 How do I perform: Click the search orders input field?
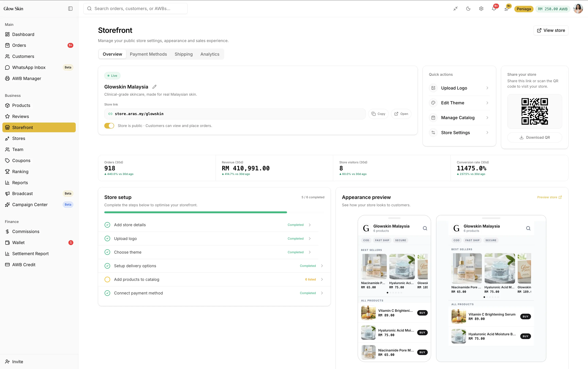(x=135, y=9)
